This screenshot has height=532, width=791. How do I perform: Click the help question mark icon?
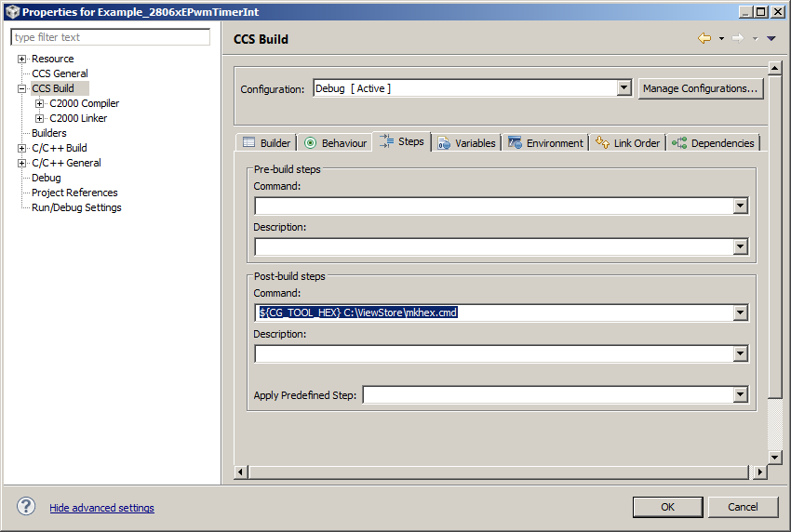26,507
